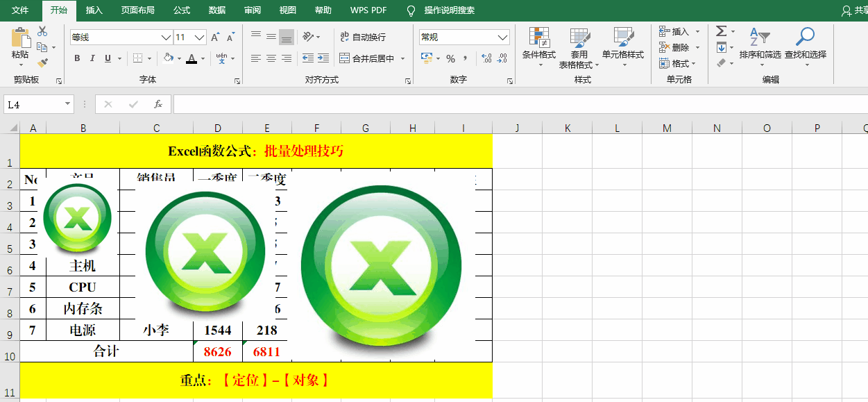Open Sort and Filter (排序和筛选)
This screenshot has height=402, width=868.
[760, 47]
